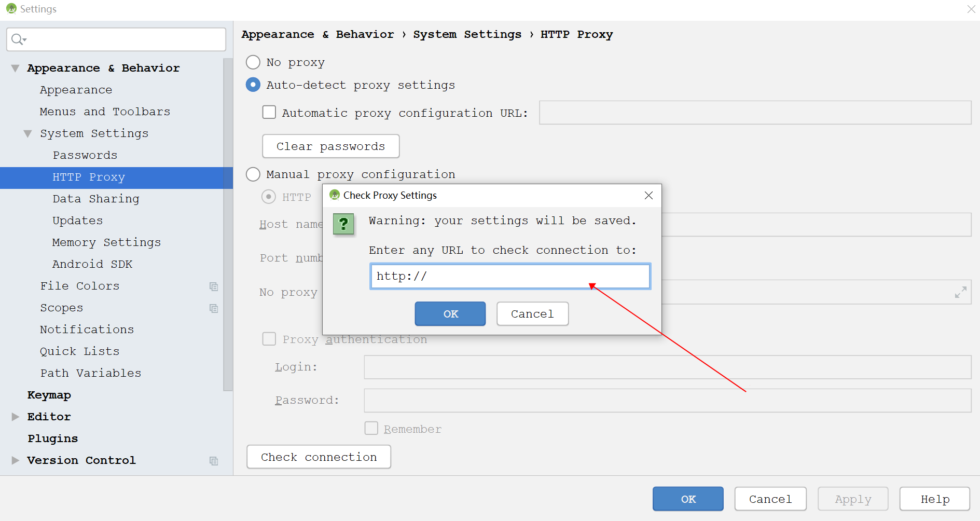
Task: Expand the Version Control section
Action: 15,460
